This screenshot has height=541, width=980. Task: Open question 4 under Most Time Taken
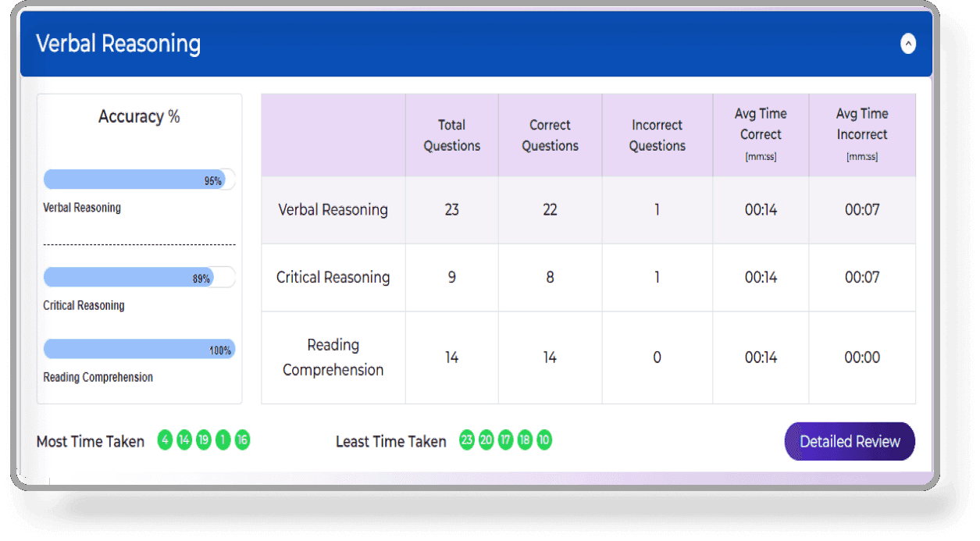click(165, 440)
